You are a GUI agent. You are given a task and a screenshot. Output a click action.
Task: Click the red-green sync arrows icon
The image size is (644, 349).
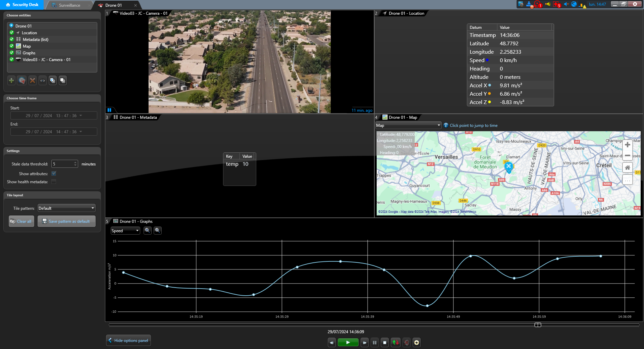[x=395, y=343]
